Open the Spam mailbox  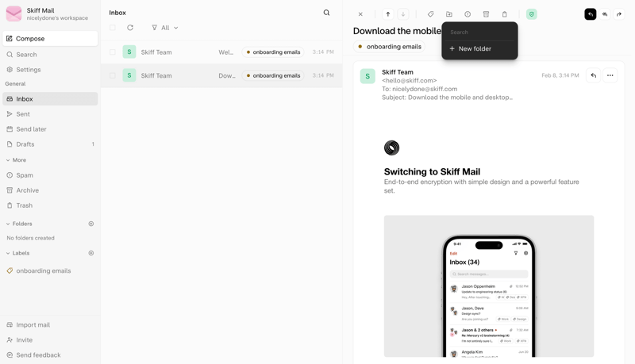50,175
